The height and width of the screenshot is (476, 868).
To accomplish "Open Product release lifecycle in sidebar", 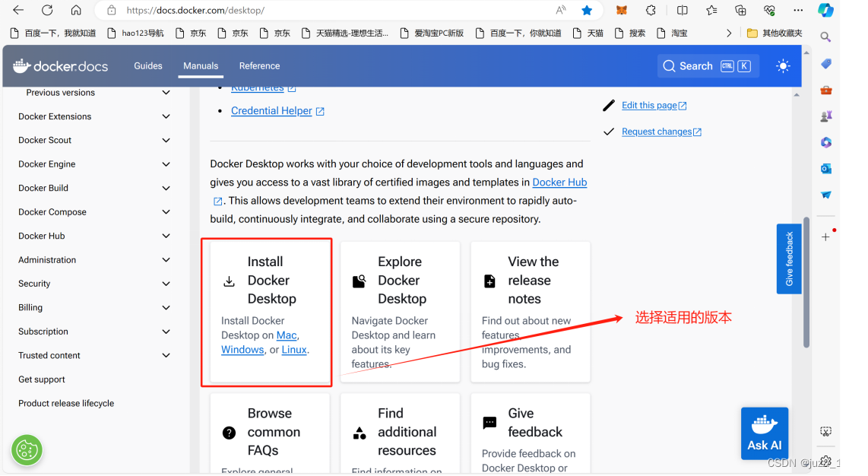I will pos(66,404).
